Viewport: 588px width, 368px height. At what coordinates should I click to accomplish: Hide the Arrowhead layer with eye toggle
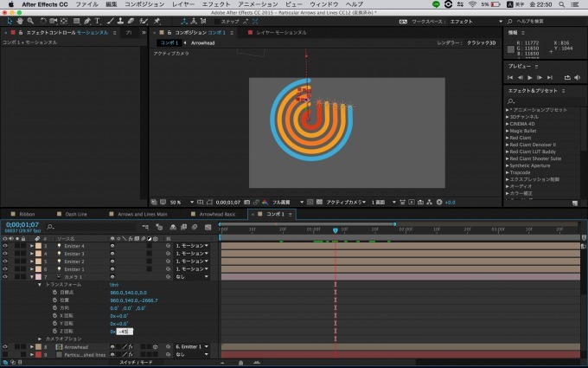click(x=5, y=346)
